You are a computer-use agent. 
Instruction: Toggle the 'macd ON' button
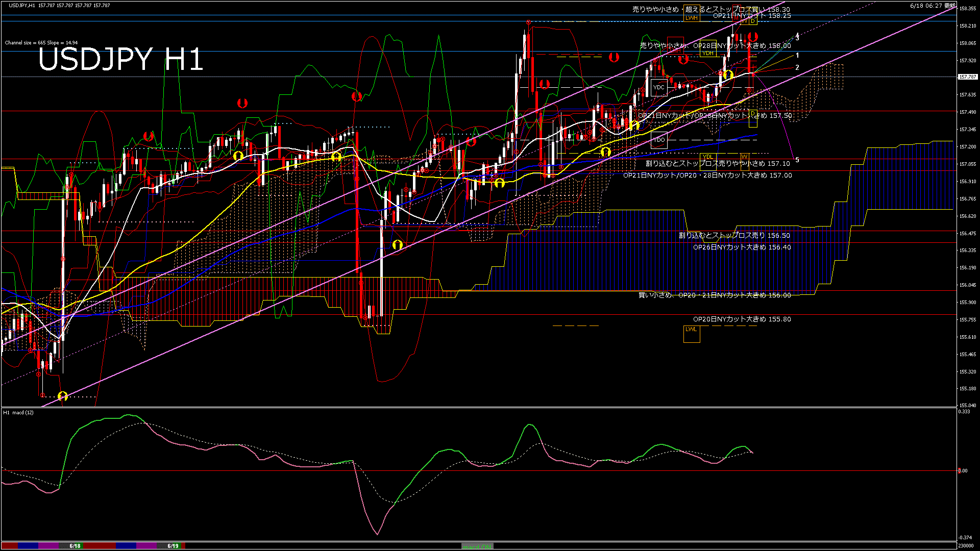pos(477,546)
